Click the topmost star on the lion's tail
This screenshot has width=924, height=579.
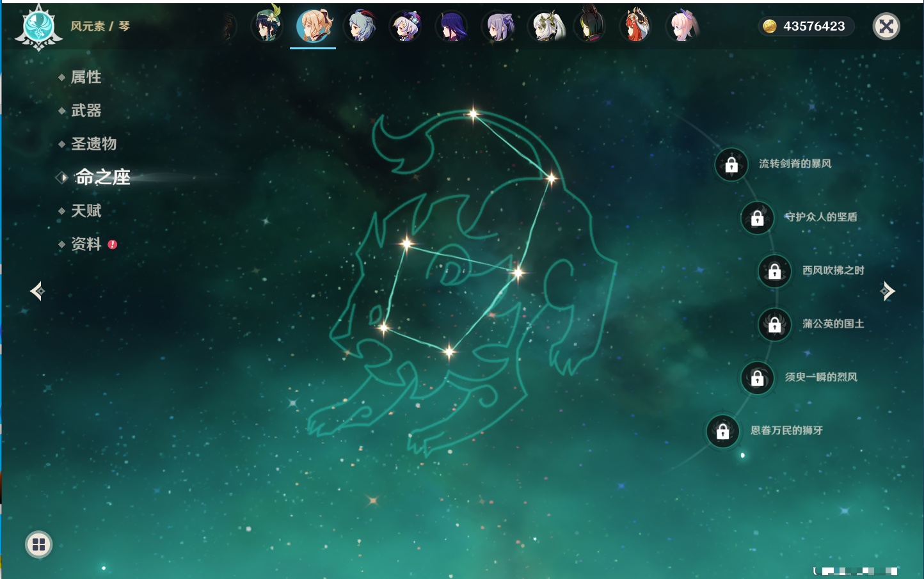coord(473,115)
